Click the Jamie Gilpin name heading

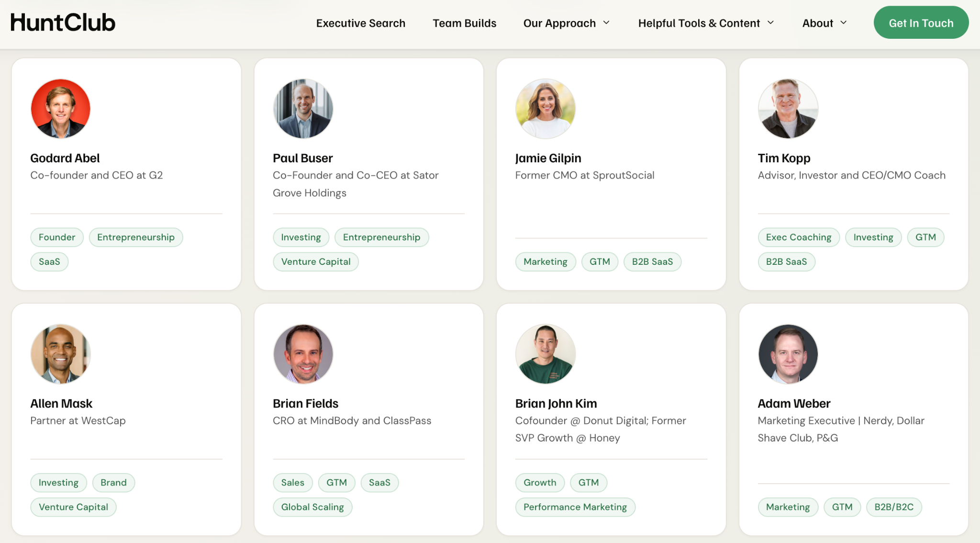pos(548,158)
